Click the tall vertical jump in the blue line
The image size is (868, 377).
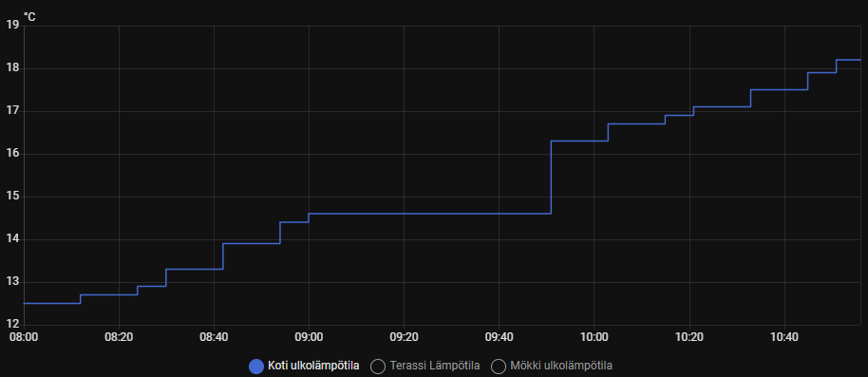[552, 178]
